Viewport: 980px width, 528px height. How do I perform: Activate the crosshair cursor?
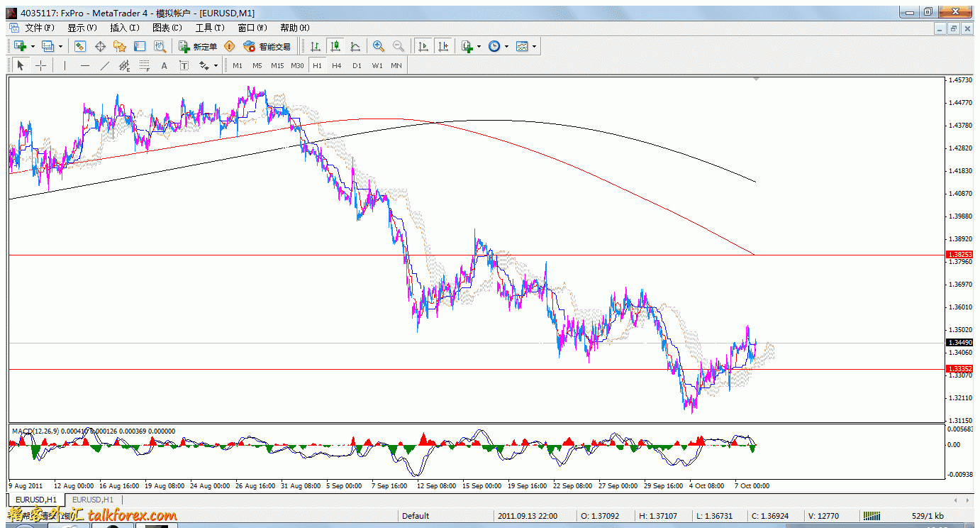pyautogui.click(x=41, y=65)
